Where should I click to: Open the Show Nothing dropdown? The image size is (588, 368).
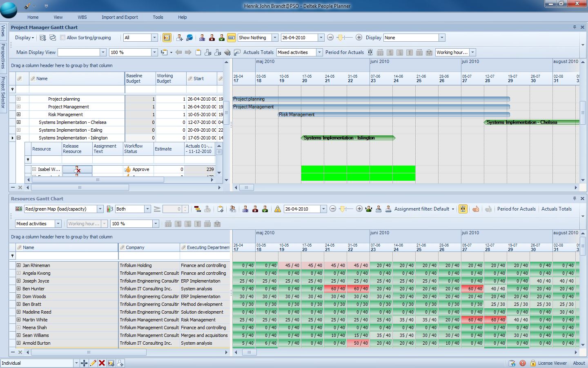(x=275, y=38)
